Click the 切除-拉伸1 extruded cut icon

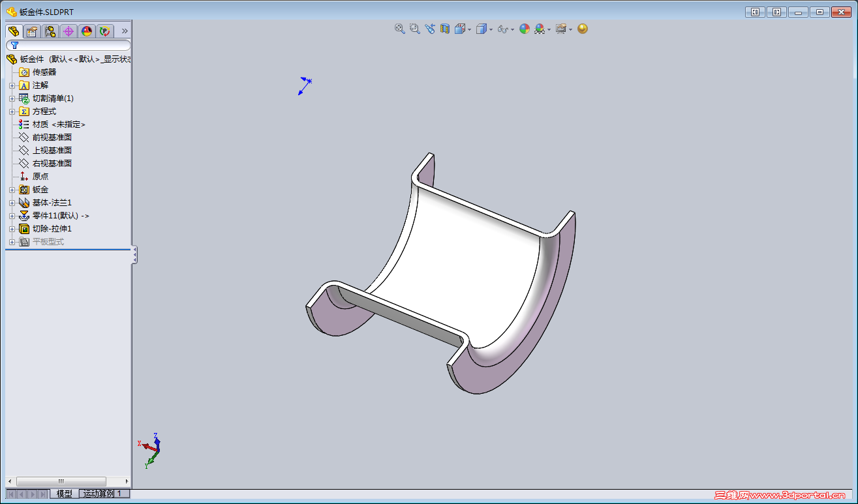click(x=24, y=228)
